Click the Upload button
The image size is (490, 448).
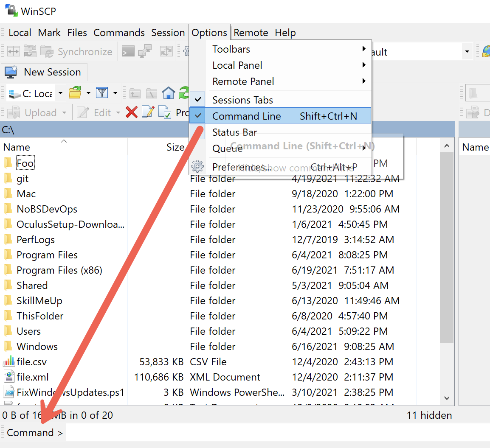32,112
